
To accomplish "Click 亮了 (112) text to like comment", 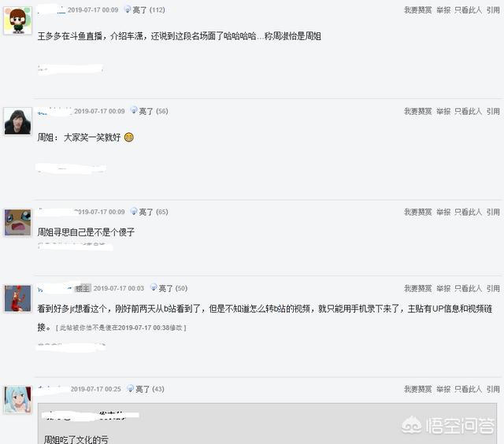I will tap(149, 10).
